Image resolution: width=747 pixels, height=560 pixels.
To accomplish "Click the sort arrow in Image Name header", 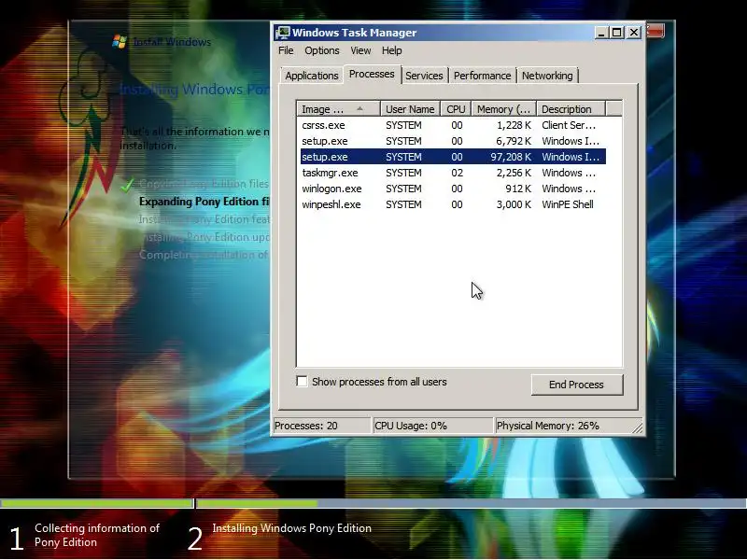I will [x=359, y=108].
